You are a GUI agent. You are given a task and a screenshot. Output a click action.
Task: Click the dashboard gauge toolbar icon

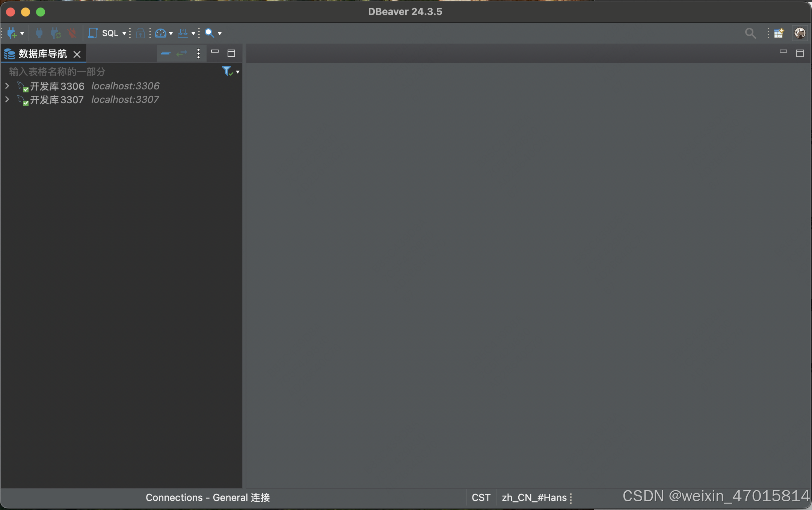(161, 33)
